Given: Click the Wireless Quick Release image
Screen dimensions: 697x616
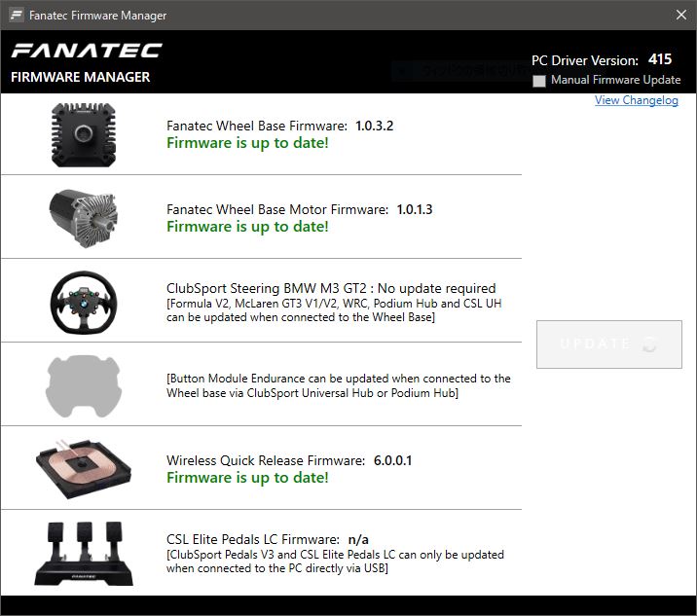Looking at the screenshot, I should click(x=84, y=469).
